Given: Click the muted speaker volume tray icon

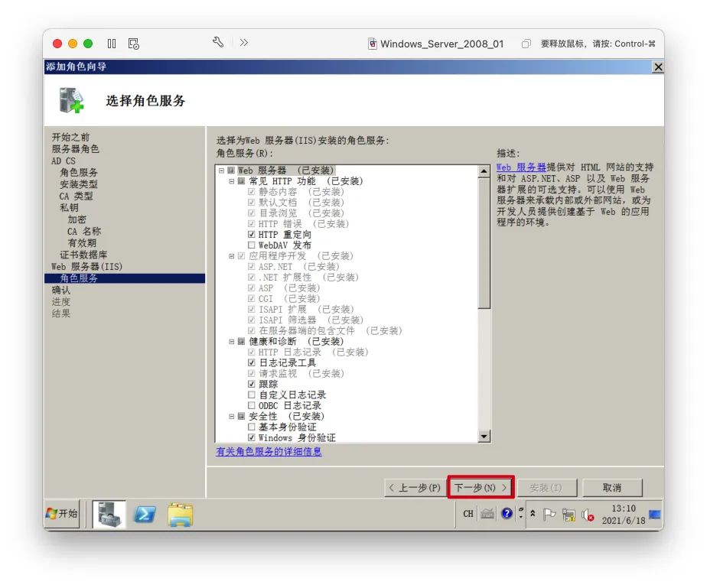Looking at the screenshot, I should (x=588, y=515).
